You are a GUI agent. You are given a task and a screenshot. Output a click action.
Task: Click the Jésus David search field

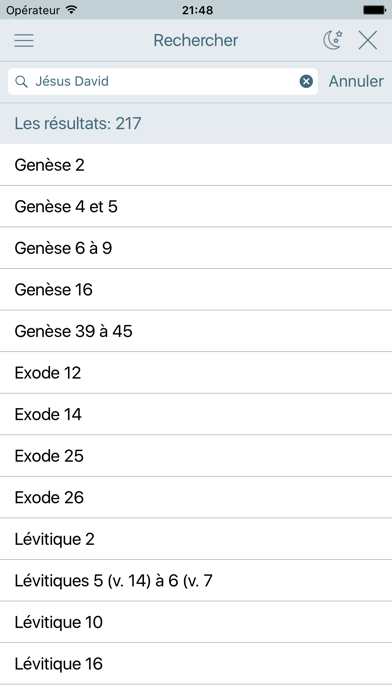(163, 81)
